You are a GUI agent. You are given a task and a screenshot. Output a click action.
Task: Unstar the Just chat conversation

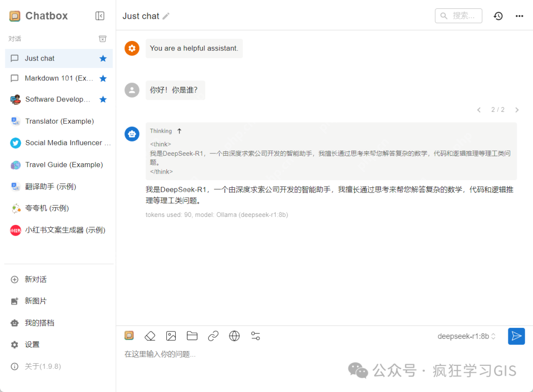pyautogui.click(x=103, y=58)
